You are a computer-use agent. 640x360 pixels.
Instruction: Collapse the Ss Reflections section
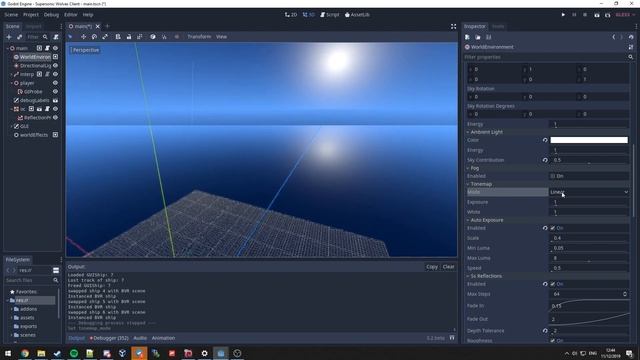(x=468, y=276)
